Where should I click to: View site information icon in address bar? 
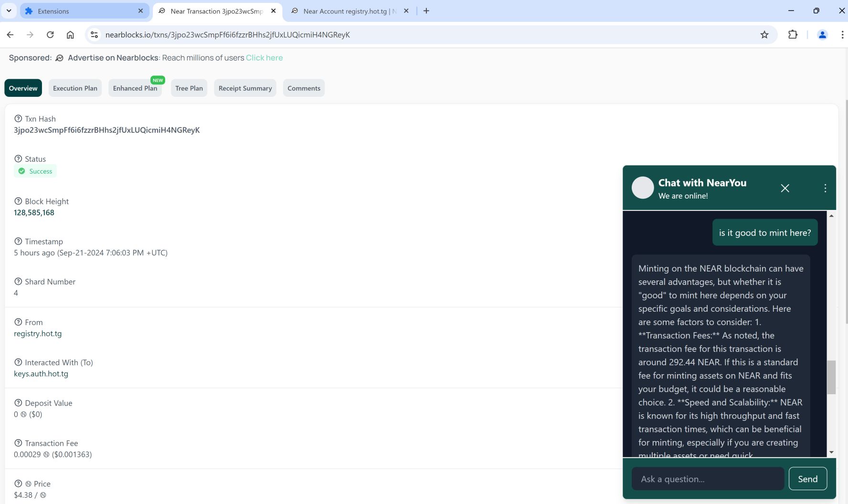pyautogui.click(x=94, y=35)
